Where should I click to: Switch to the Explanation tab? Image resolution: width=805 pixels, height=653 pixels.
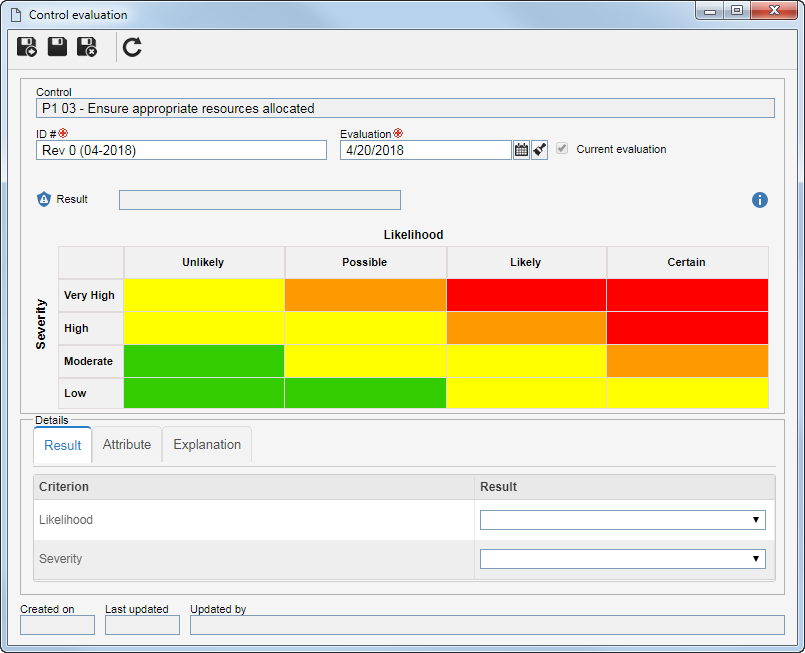[x=207, y=445]
